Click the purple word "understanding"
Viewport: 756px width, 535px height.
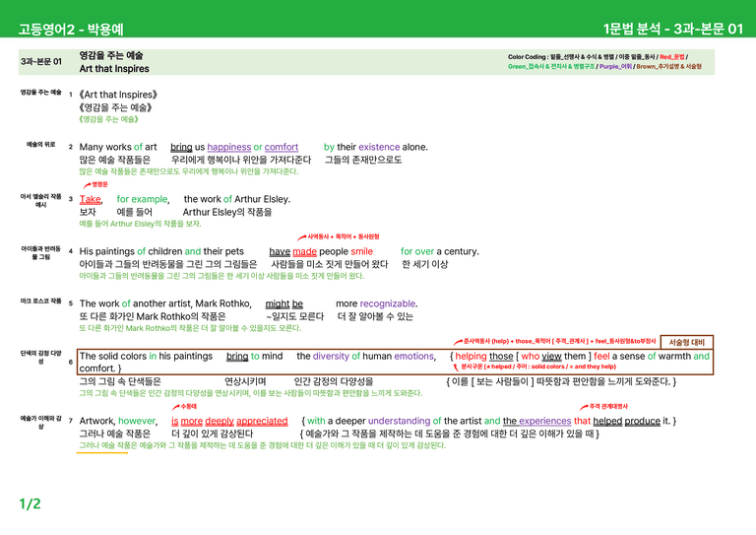coord(399,421)
